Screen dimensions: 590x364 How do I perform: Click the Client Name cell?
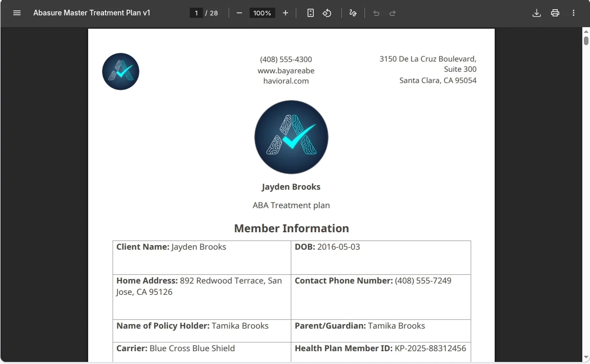(201, 257)
